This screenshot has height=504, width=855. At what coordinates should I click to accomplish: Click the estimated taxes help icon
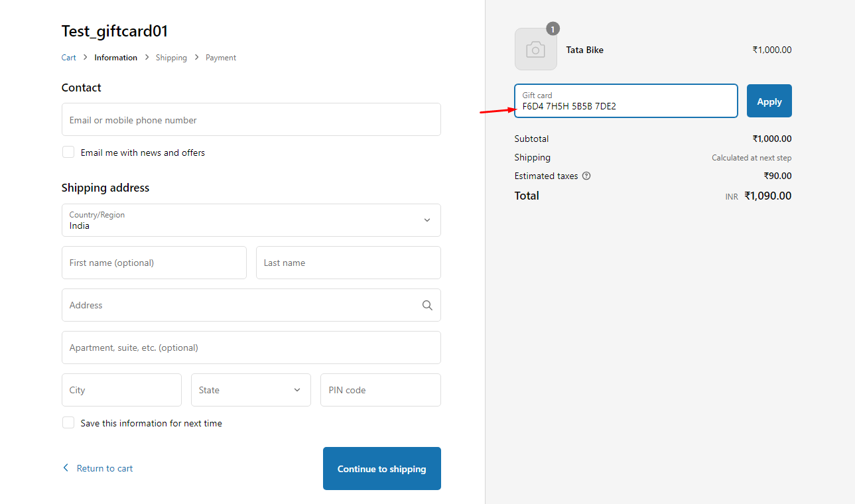(x=586, y=176)
